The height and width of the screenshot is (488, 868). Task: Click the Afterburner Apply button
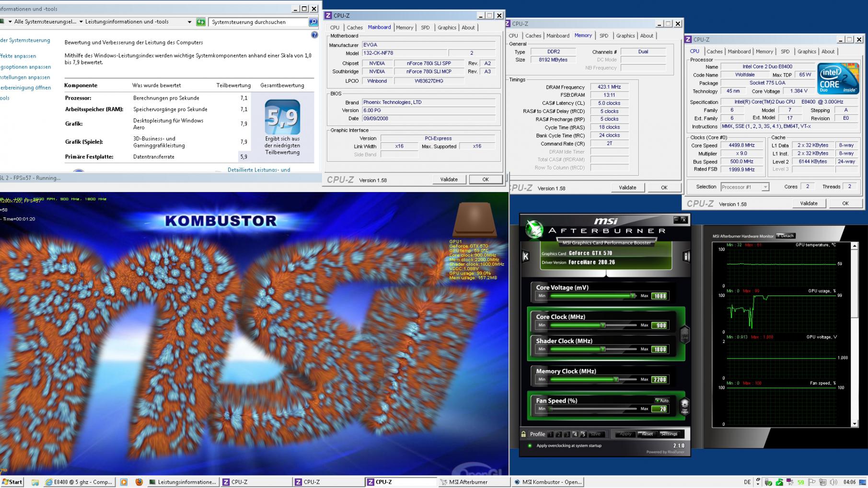(x=625, y=434)
